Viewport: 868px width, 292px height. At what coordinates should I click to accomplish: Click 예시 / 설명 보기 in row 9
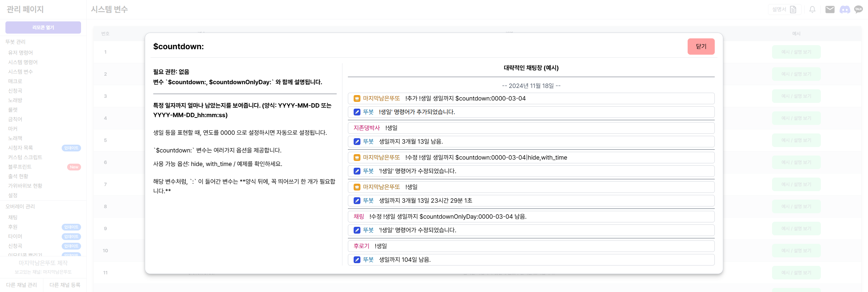(x=796, y=229)
